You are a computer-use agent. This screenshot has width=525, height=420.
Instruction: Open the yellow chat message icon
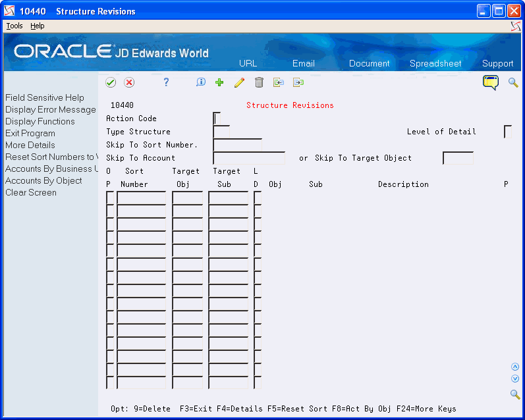coord(491,82)
